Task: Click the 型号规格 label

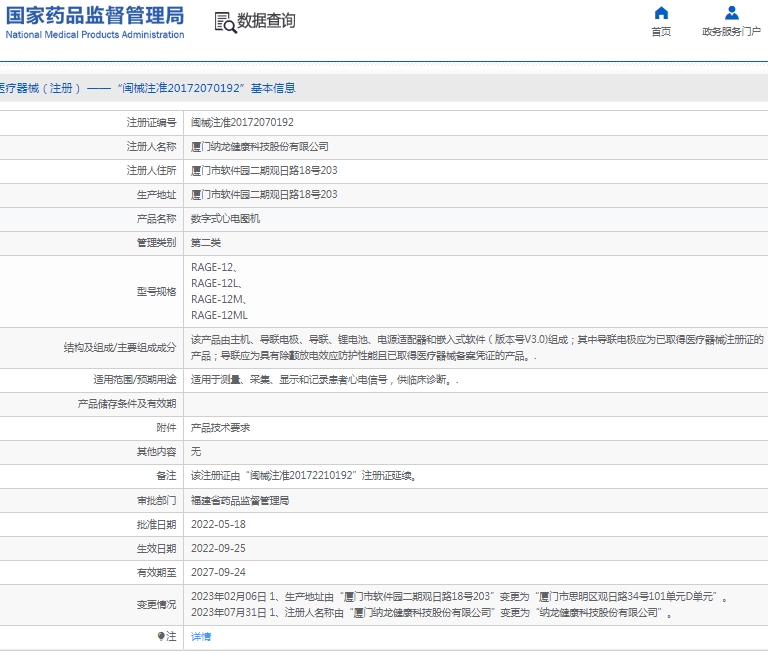Action: click(x=156, y=291)
